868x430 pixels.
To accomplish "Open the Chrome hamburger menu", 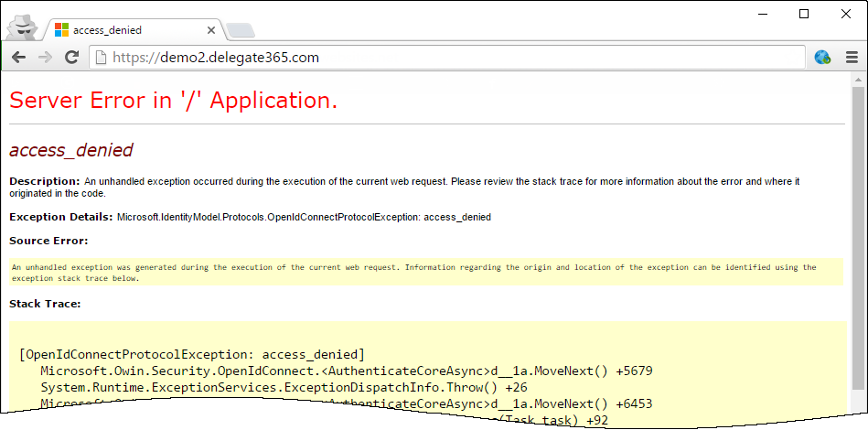I will tap(851, 58).
